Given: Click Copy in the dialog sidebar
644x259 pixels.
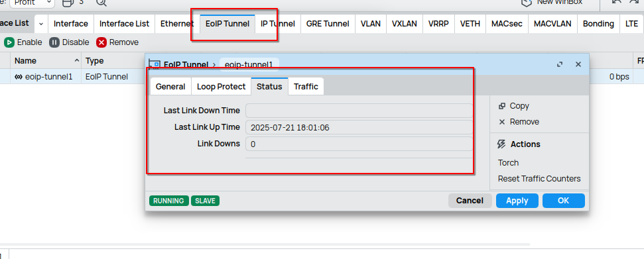Looking at the screenshot, I should [519, 106].
